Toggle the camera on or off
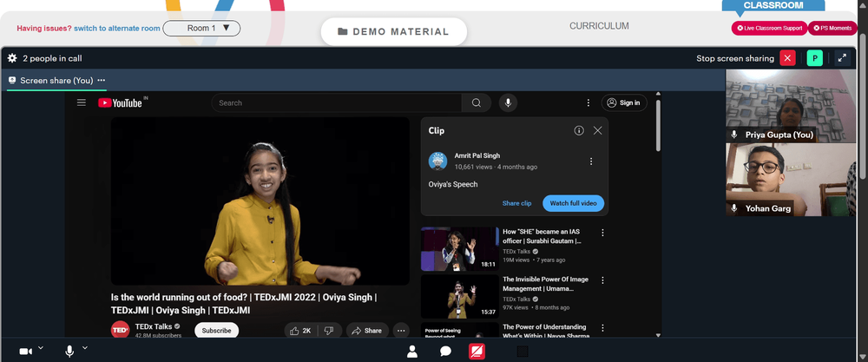Viewport: 868px width, 362px height. coord(25,352)
